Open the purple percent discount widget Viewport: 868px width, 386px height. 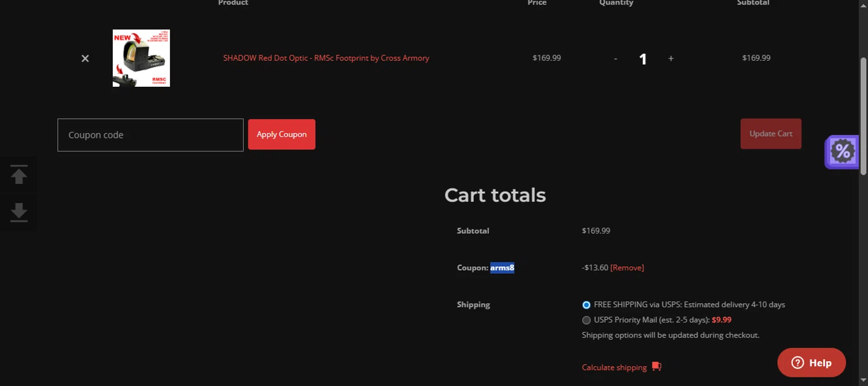843,152
